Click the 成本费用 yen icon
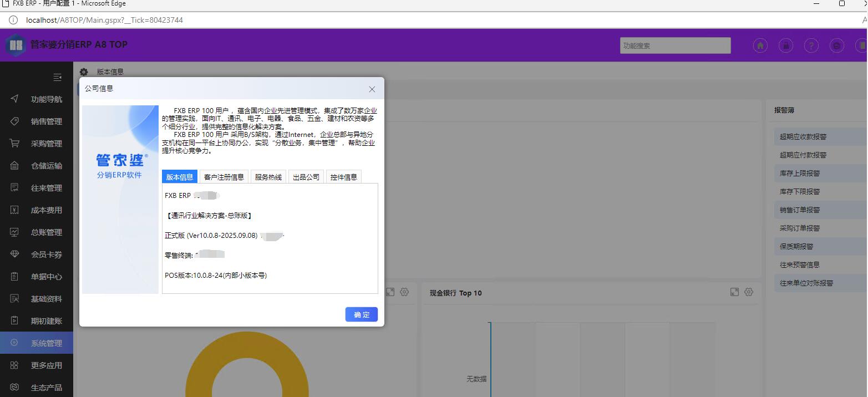868x397 pixels. pos(15,210)
